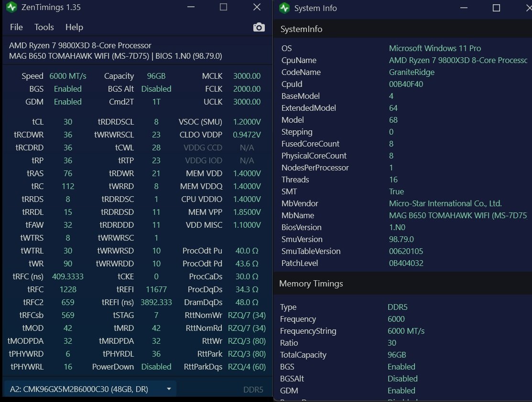Click the CpuId value 00B40F40
The width and height of the screenshot is (532, 402).
(x=406, y=84)
